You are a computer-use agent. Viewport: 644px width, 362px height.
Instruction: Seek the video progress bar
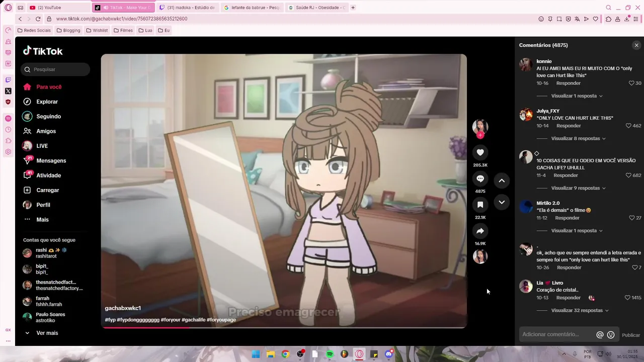point(284,327)
